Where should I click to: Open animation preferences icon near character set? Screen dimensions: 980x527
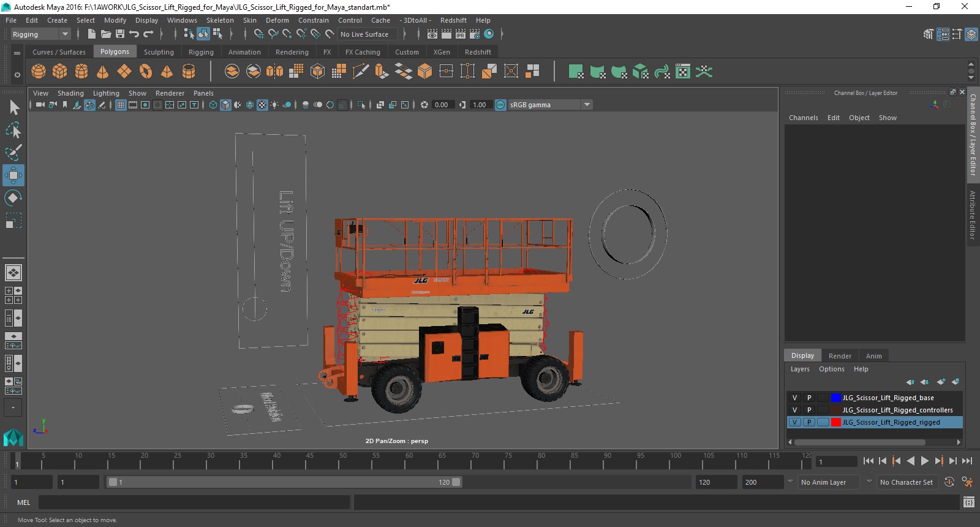[x=967, y=482]
